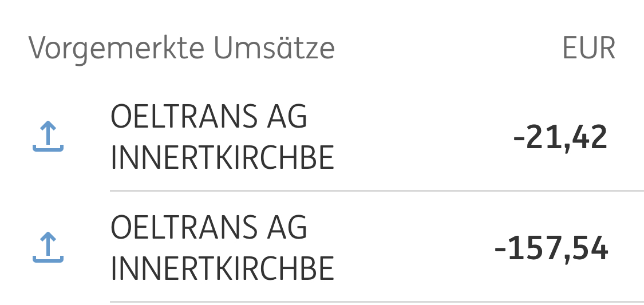Select the Vorgemerkte Umsätze section header
Image resolution: width=644 pixels, height=305 pixels.
click(x=181, y=48)
